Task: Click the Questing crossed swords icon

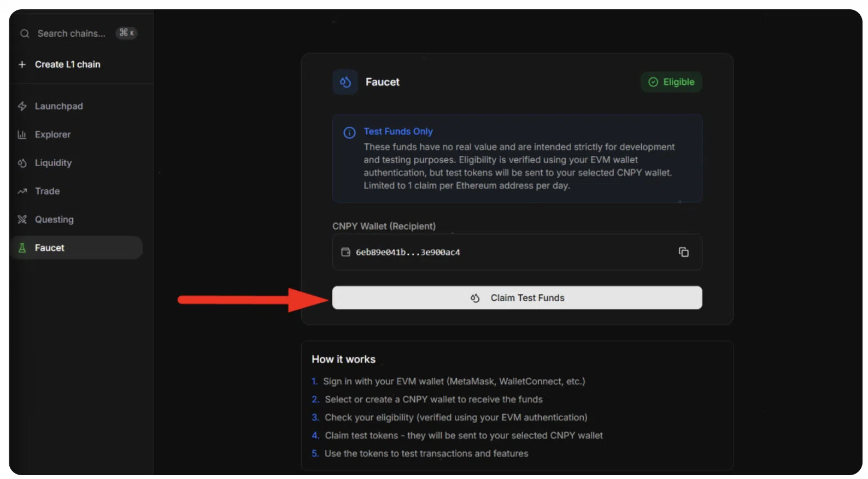Action: coord(22,220)
